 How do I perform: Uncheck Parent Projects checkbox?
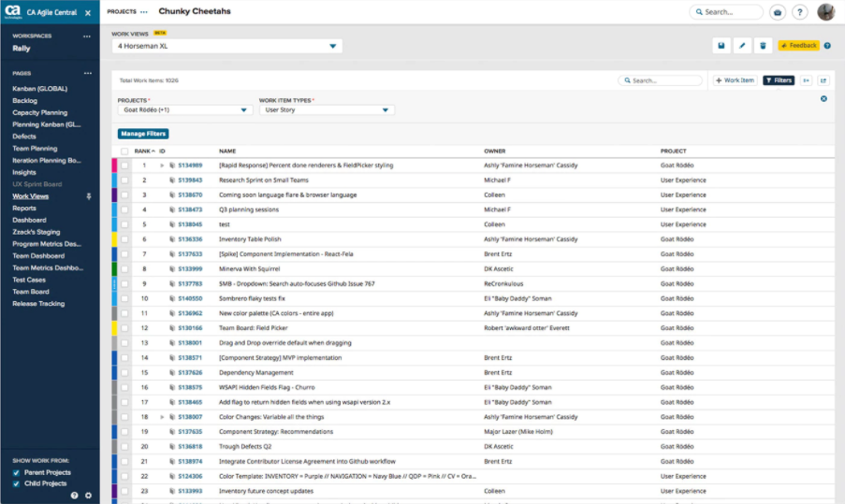16,472
